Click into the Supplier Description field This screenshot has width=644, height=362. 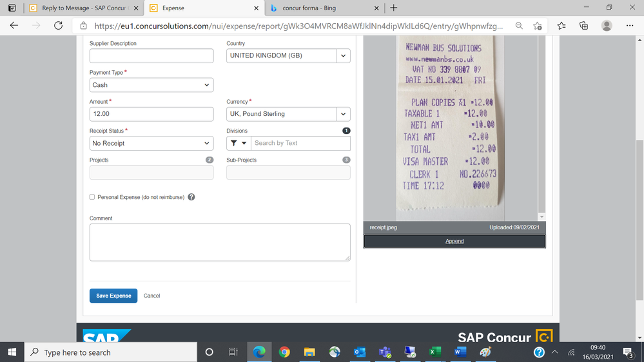click(x=151, y=56)
